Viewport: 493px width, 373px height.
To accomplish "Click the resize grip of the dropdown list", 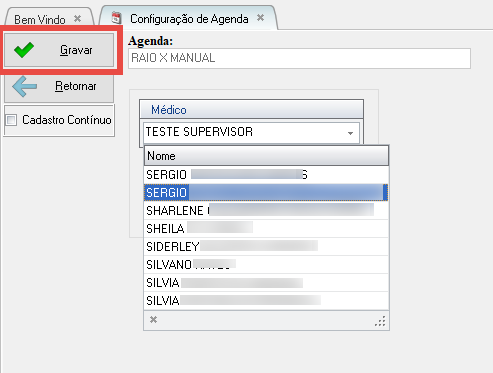I will click(x=380, y=321).
